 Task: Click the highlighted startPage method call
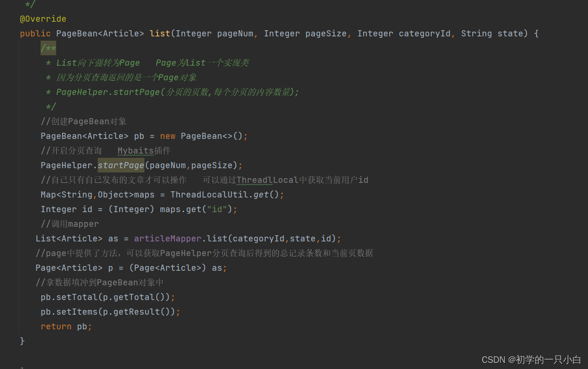pos(121,165)
